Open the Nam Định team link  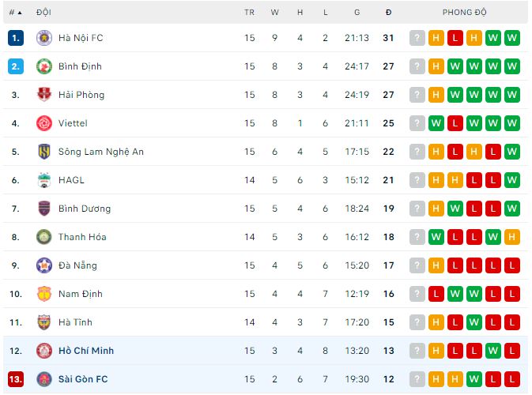click(80, 294)
